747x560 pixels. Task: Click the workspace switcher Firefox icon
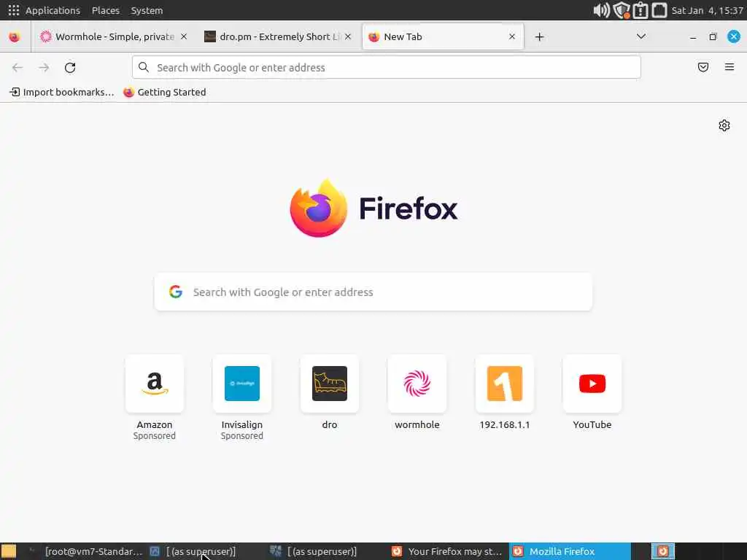662,551
